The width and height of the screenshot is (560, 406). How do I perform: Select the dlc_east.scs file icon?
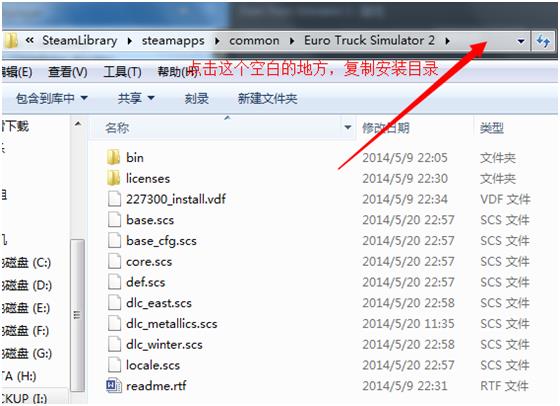coord(114,303)
